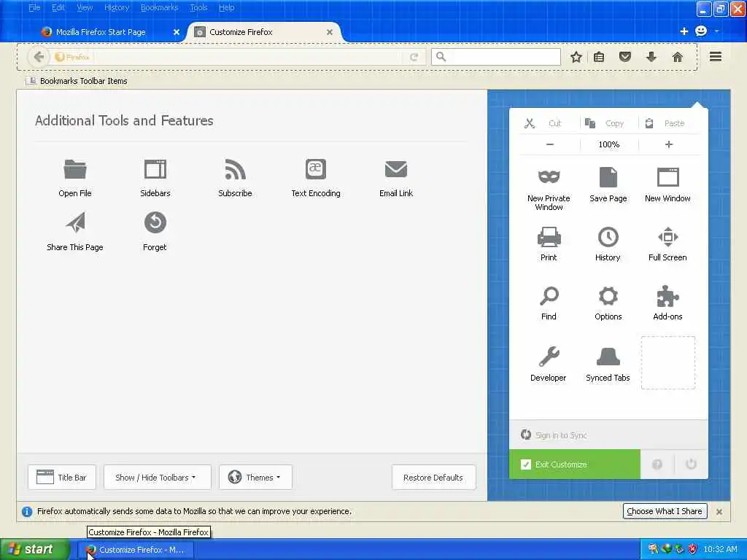Click the Copy button in menu panel

(x=609, y=123)
